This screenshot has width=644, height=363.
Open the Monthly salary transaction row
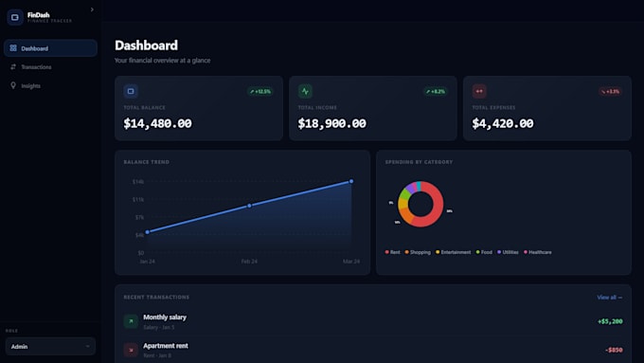point(373,321)
